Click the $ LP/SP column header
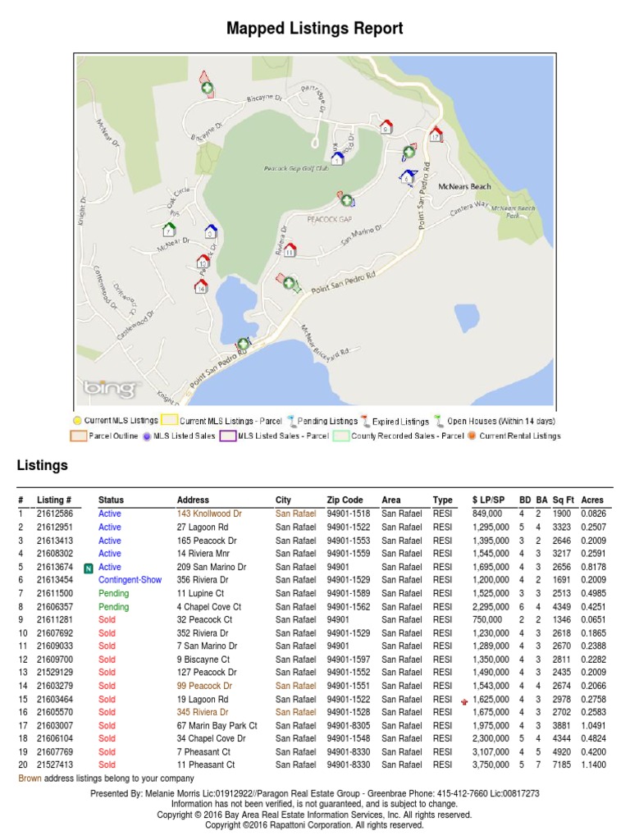 point(489,500)
